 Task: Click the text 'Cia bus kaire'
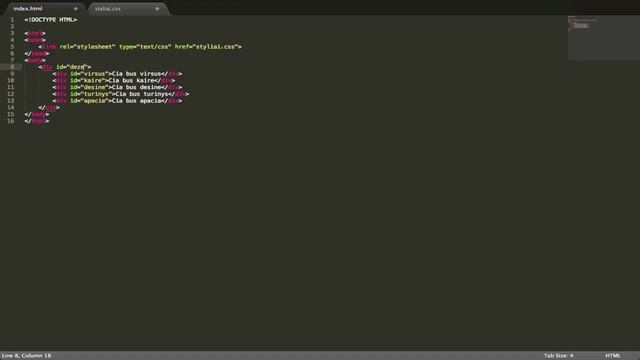[131, 80]
